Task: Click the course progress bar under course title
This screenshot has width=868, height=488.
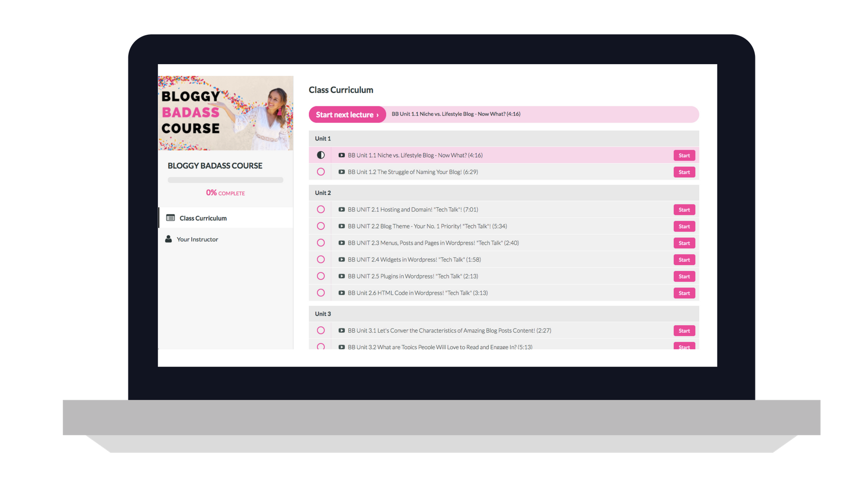Action: tap(225, 180)
